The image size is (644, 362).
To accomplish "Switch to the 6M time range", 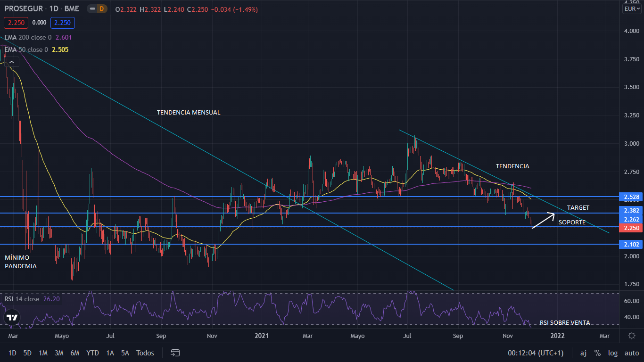I will coord(74,353).
